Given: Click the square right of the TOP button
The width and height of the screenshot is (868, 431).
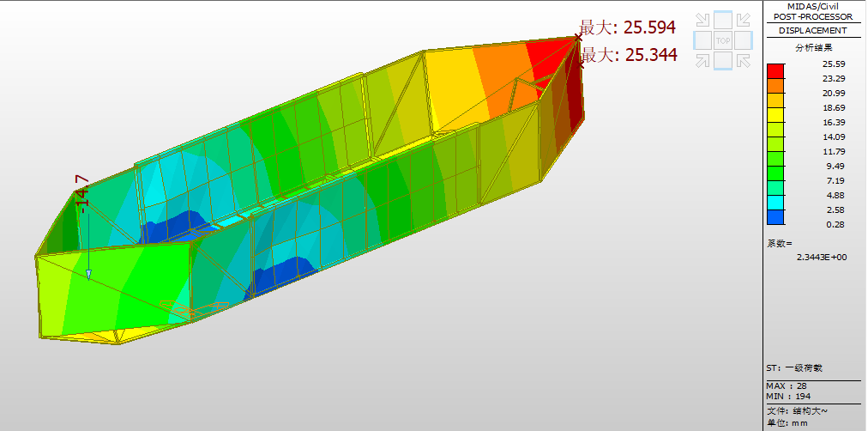Looking at the screenshot, I should [x=744, y=40].
